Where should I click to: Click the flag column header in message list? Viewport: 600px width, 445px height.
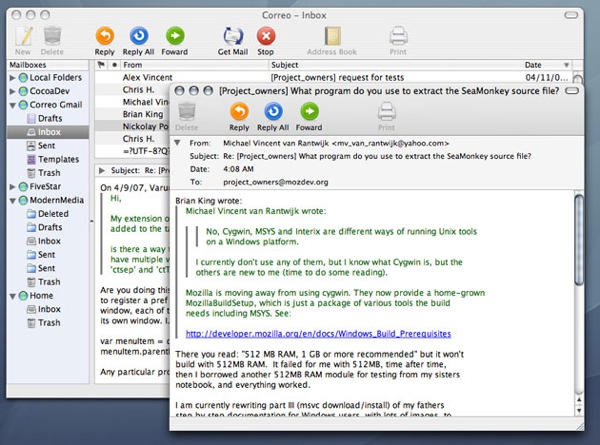click(x=102, y=64)
